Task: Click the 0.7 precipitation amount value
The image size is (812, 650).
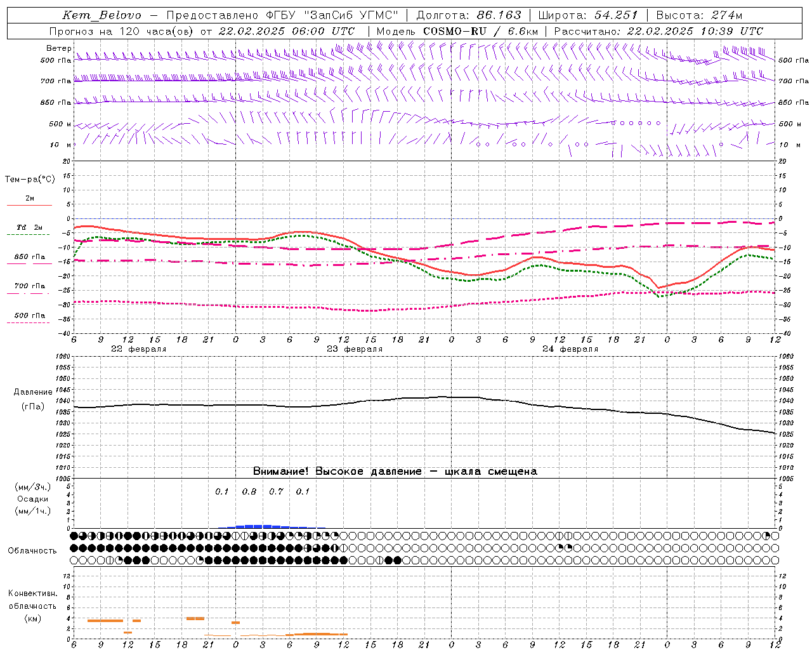Action: coord(276,491)
